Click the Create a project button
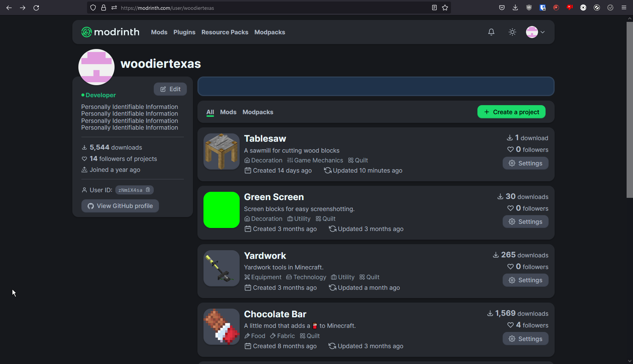633x364 pixels. (511, 112)
